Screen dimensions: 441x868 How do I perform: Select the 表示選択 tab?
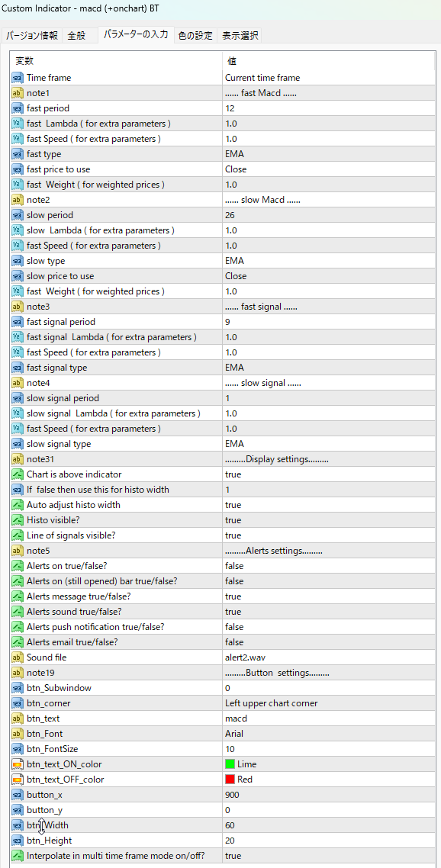pyautogui.click(x=240, y=36)
